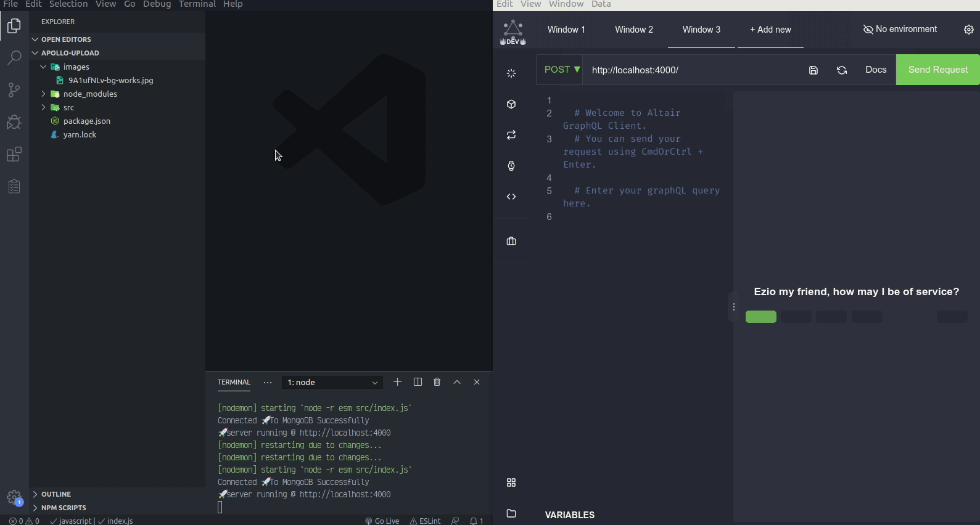
Task: Click the notifications bell in status bar
Action: 476,521
